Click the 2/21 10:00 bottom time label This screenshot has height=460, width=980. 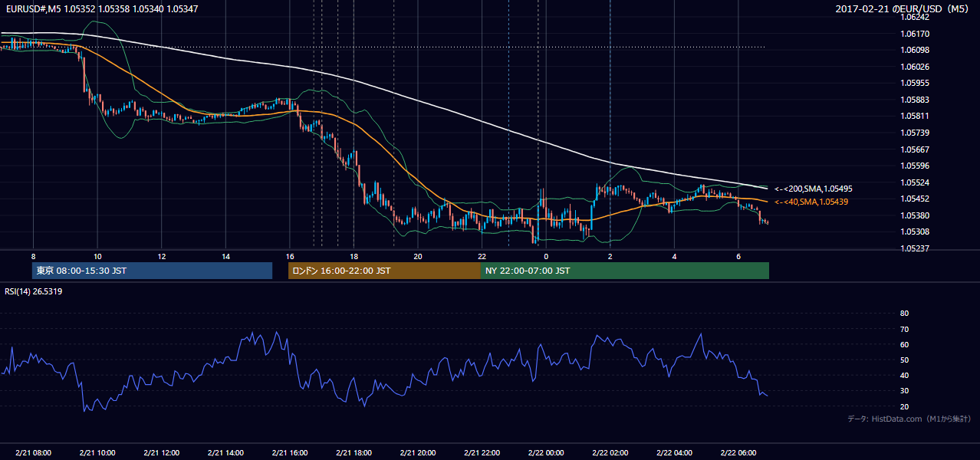(x=97, y=453)
